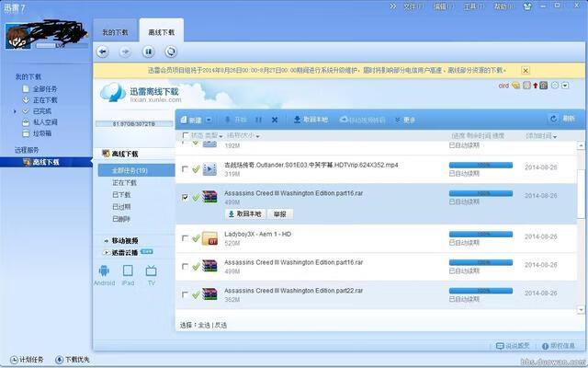Check the Outlander.S01E03 mp4 row checkbox
Screen dimensions: 588x368
tap(185, 169)
